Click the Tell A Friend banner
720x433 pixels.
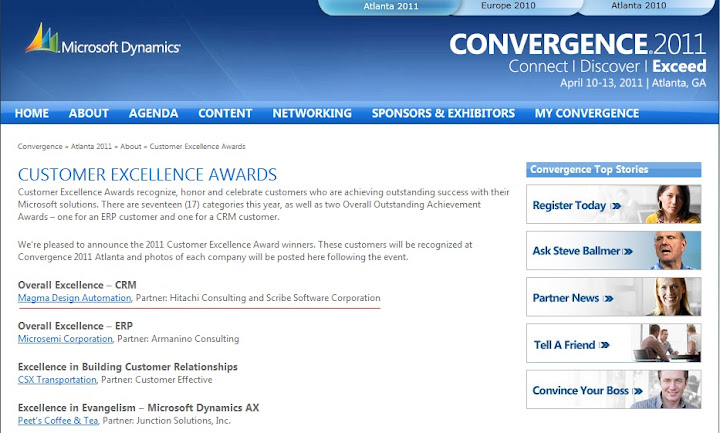(613, 343)
